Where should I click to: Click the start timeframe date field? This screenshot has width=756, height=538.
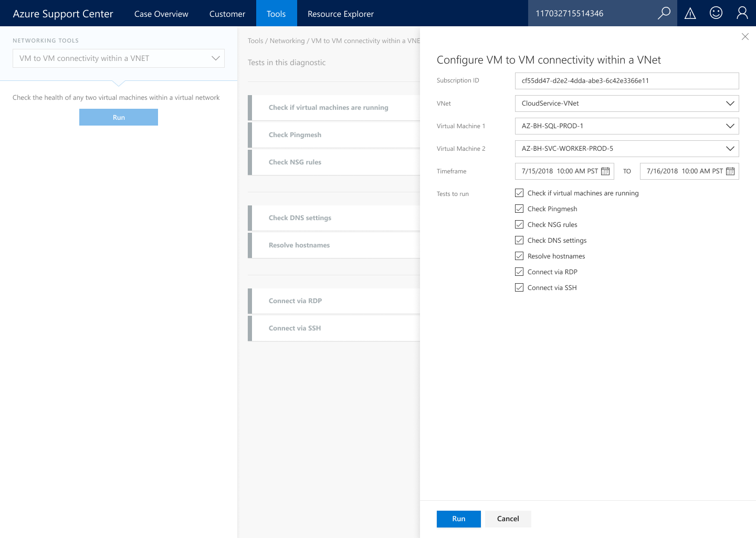564,171
